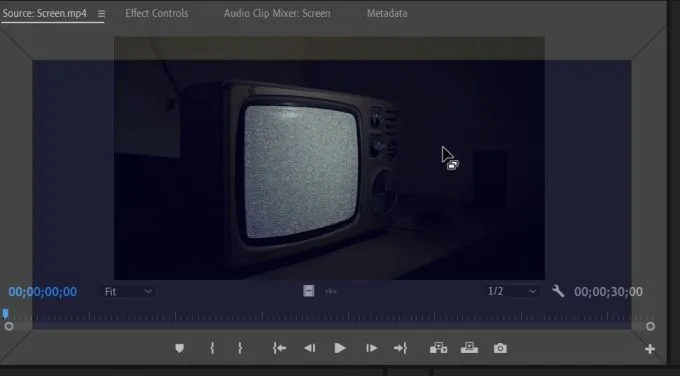The height and width of the screenshot is (376, 680).
Task: Step forward one frame
Action: point(371,348)
